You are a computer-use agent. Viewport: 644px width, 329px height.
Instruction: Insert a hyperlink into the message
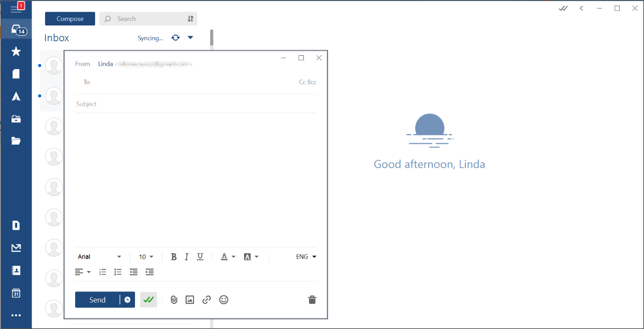click(x=206, y=300)
